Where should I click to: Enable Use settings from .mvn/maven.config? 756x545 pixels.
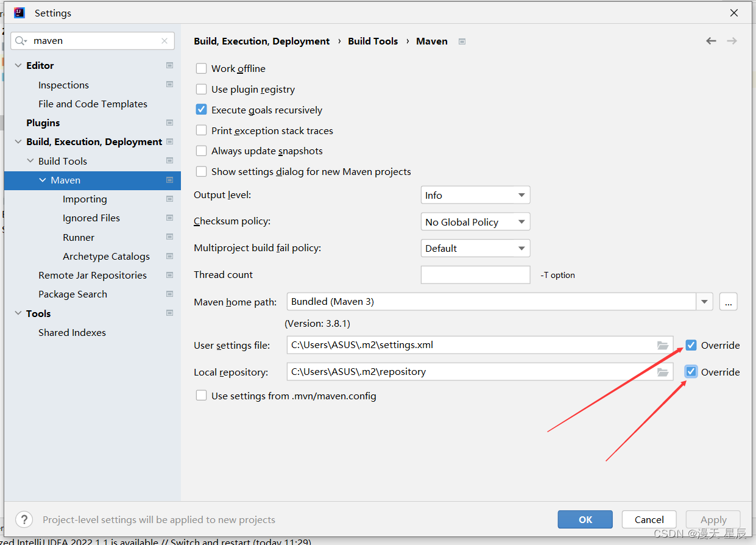point(201,396)
